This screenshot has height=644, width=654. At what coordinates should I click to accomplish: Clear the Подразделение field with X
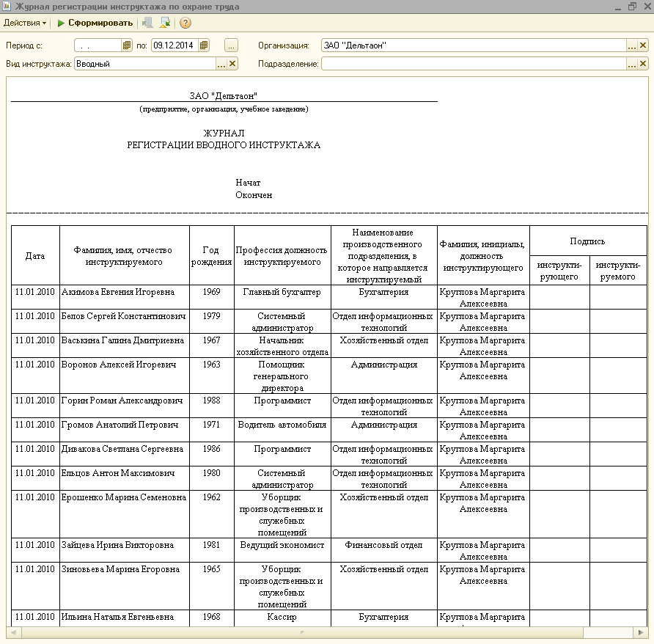pyautogui.click(x=643, y=64)
